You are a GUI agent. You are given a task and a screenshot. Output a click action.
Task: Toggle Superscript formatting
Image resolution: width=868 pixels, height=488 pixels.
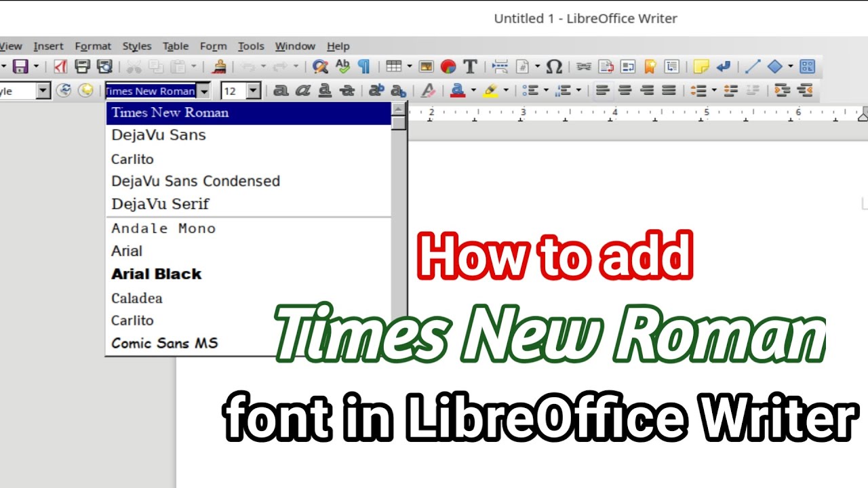coord(376,90)
